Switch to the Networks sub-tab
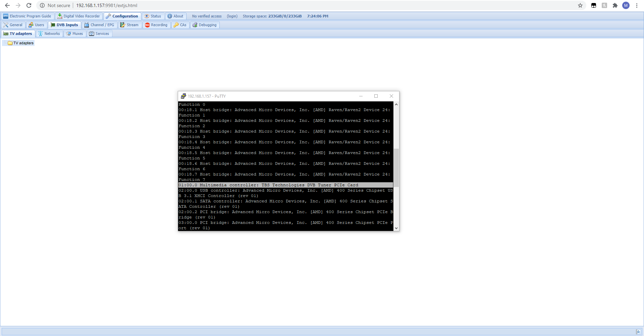Image resolution: width=644 pixels, height=336 pixels. (x=49, y=34)
